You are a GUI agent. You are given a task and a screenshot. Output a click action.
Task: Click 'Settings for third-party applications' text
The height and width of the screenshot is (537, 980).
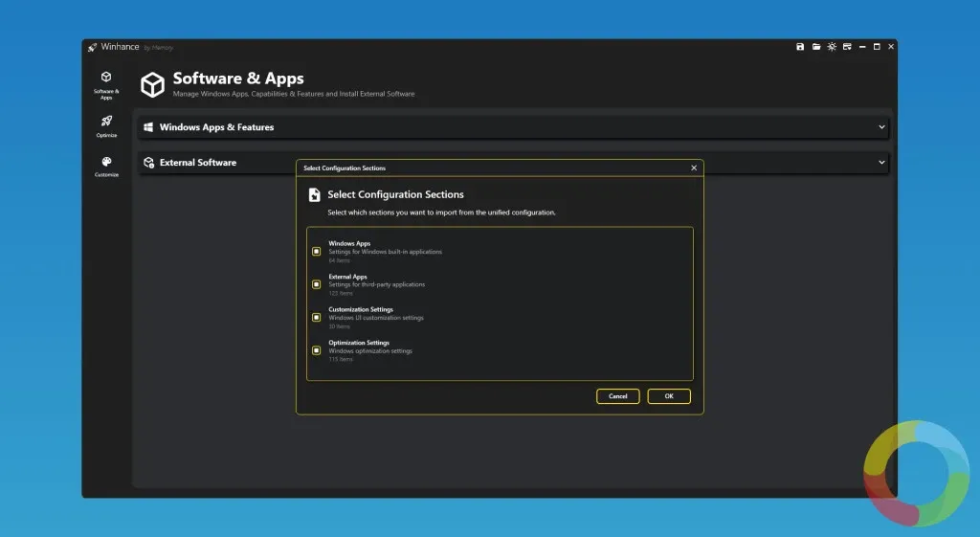(377, 284)
